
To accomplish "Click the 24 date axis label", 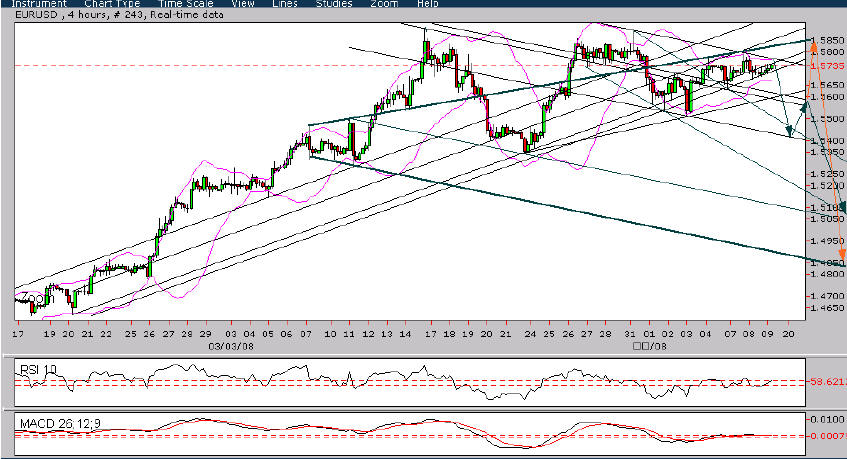I will tap(530, 334).
